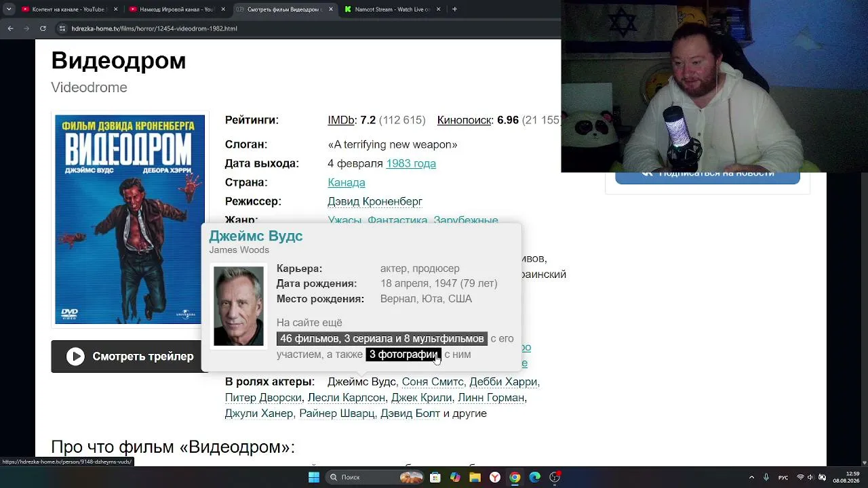Click the heading 'Про что фильм «Видеодром»:'

(173, 447)
